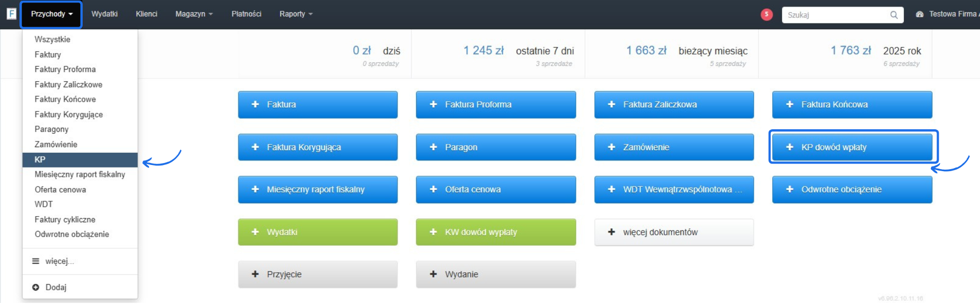Click the plus icon on Wydanie button
The image size is (980, 305).
433,274
